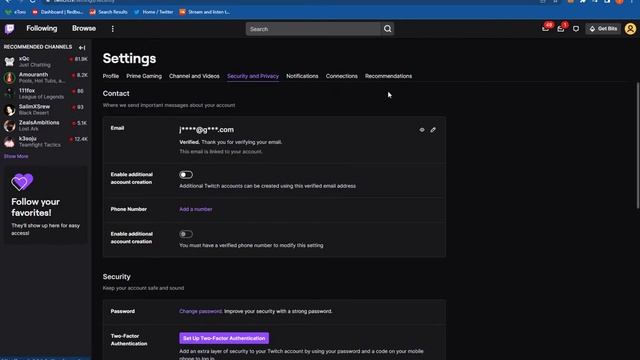The height and width of the screenshot is (360, 640).
Task: Collapse the recommended channels sidebar
Action: click(x=82, y=47)
